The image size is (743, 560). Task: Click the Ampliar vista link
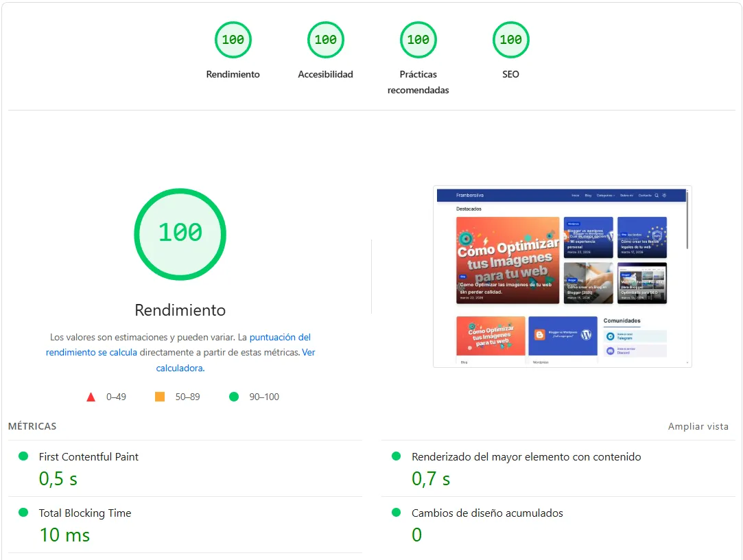coord(698,426)
